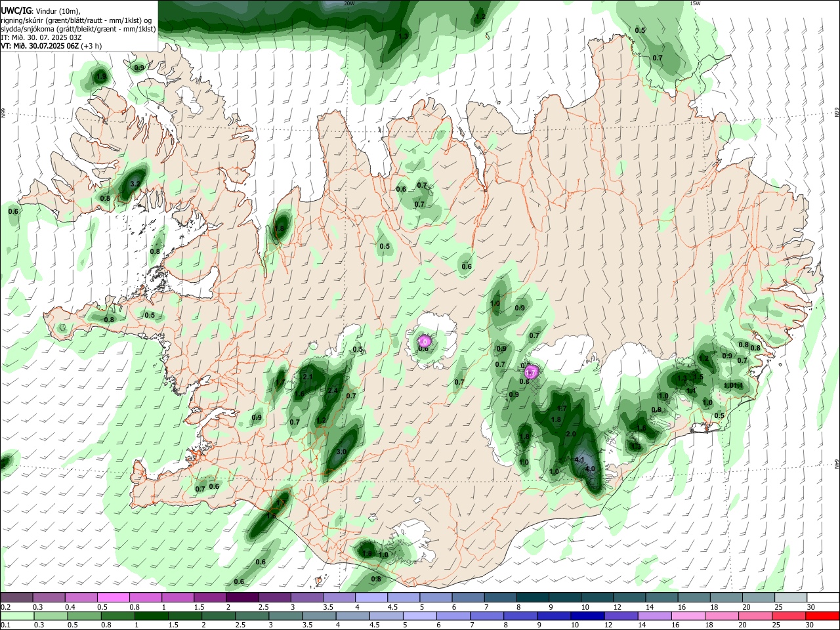Select top-row legend swatch between 12 and 14
Image resolution: width=840 pixels, height=630 pixels.
[x=630, y=598]
